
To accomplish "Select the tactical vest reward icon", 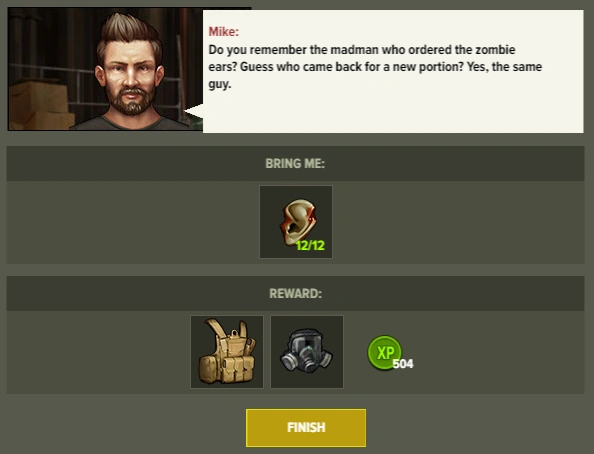I will (x=227, y=352).
